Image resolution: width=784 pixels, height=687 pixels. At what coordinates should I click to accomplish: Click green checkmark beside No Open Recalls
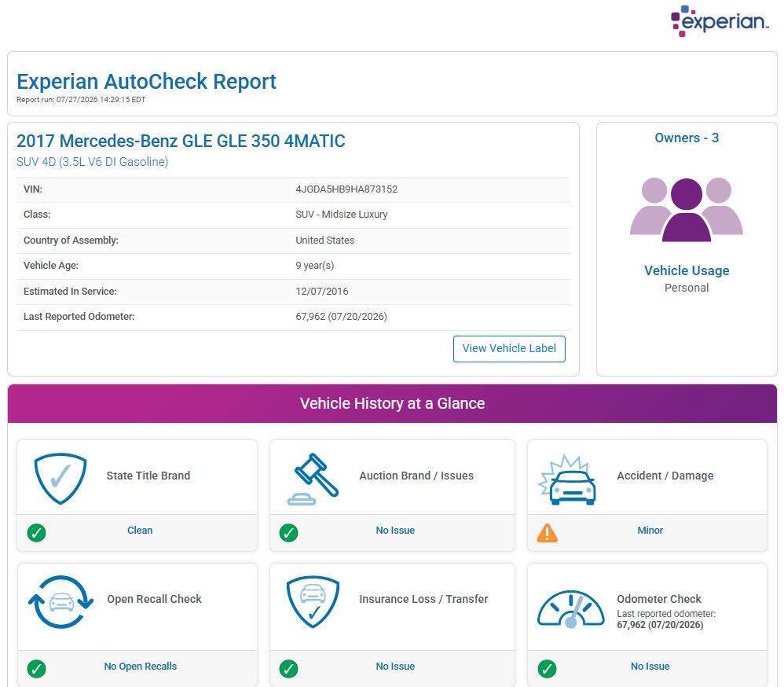coord(36,668)
